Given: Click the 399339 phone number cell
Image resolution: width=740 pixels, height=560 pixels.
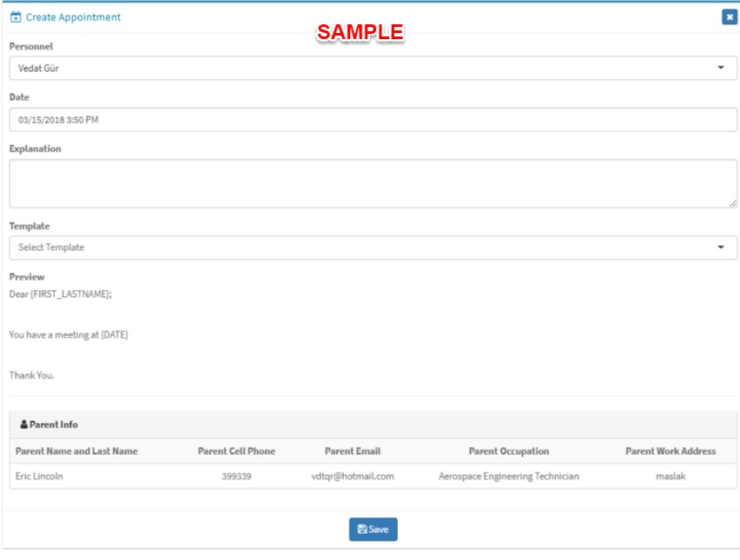Looking at the screenshot, I should click(x=236, y=476).
